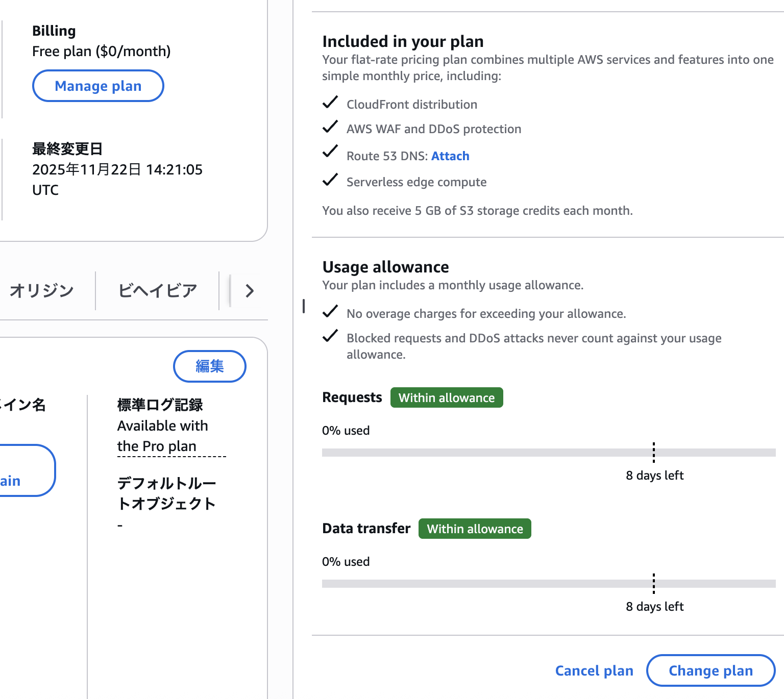Click the Data transfer usage progress bar
This screenshot has width=784, height=699.
pos(549,584)
